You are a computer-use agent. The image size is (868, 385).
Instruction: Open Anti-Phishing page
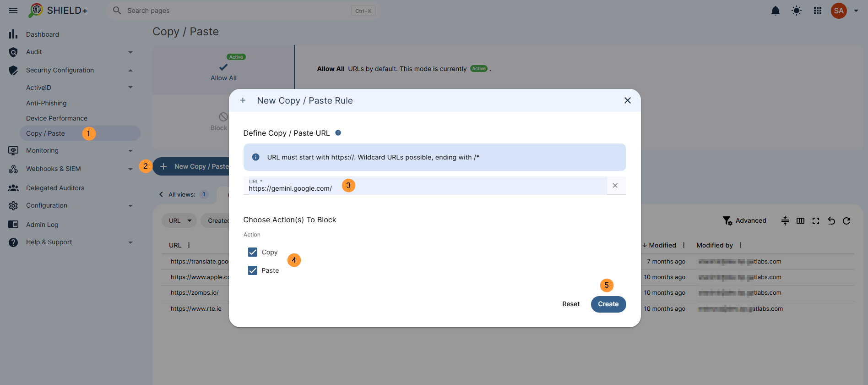(x=46, y=103)
